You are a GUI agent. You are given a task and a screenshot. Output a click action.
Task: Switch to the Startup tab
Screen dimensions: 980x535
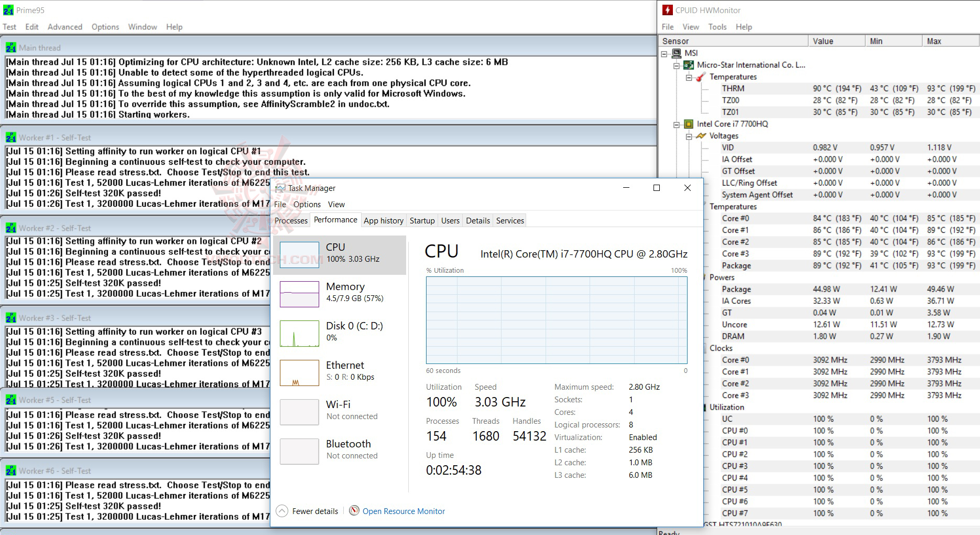[x=422, y=221]
